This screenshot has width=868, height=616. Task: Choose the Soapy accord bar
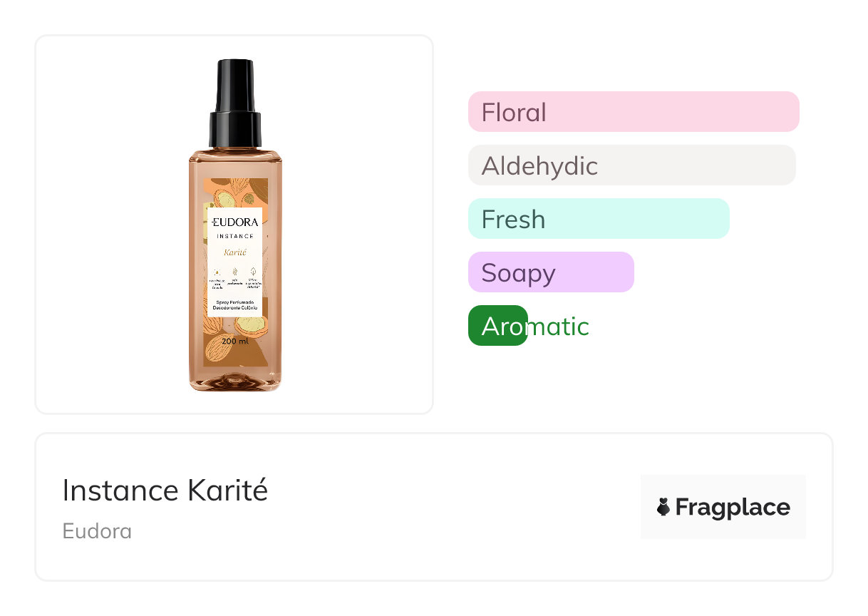550,272
